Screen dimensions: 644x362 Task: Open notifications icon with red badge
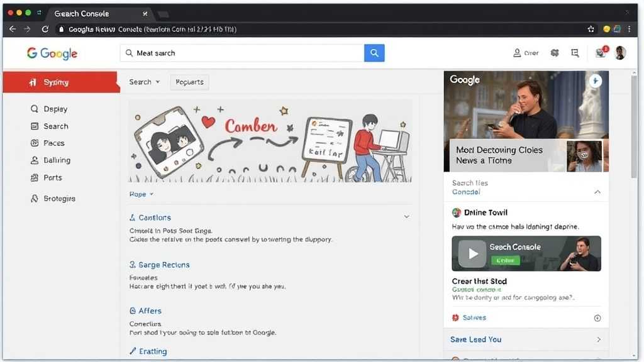pyautogui.click(x=601, y=52)
